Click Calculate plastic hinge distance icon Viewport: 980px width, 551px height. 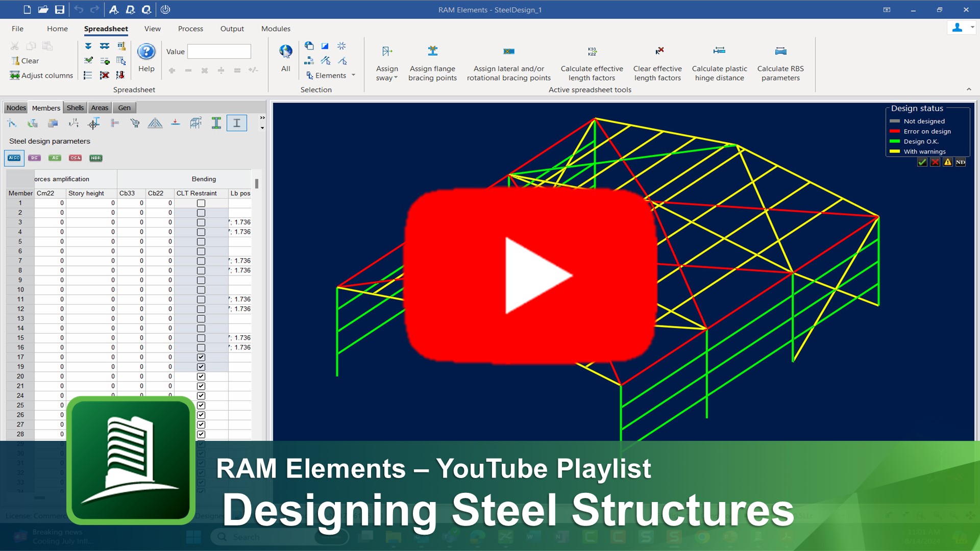[x=719, y=51]
